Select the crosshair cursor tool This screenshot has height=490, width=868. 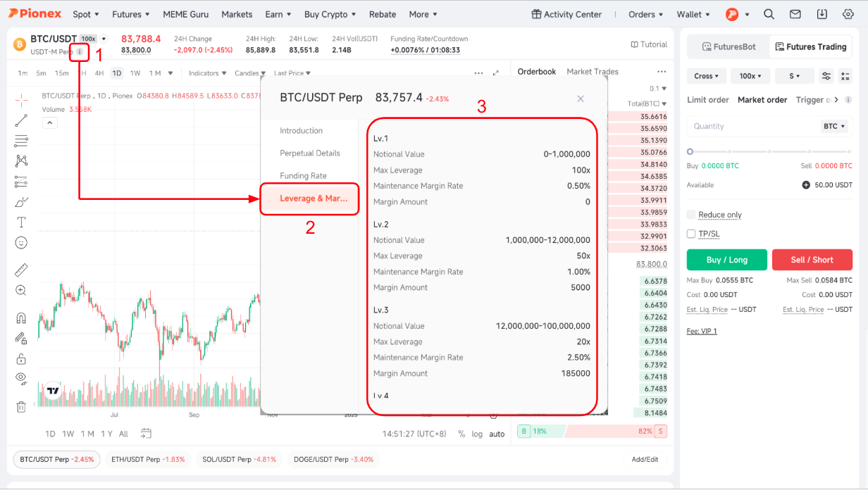point(21,100)
